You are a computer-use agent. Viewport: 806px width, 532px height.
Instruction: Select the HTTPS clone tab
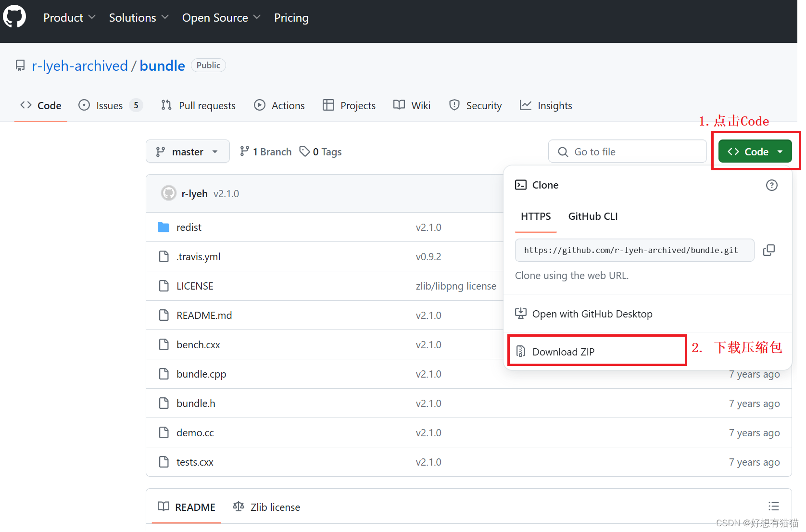tap(536, 216)
